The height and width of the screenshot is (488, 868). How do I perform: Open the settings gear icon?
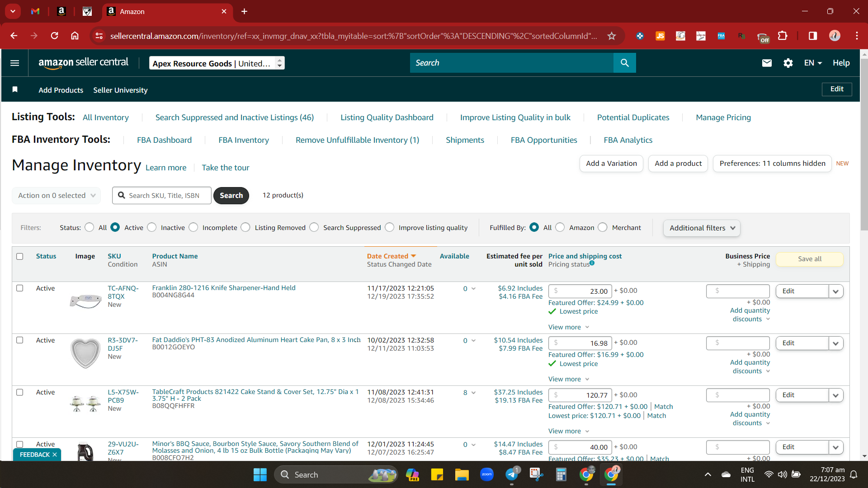click(x=788, y=63)
